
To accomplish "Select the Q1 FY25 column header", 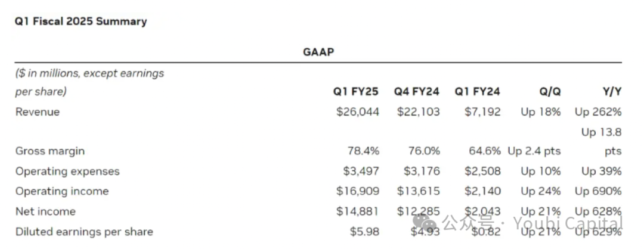I will point(355,92).
